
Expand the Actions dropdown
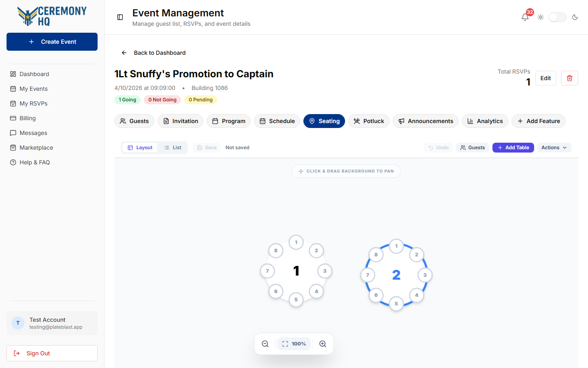(554, 148)
